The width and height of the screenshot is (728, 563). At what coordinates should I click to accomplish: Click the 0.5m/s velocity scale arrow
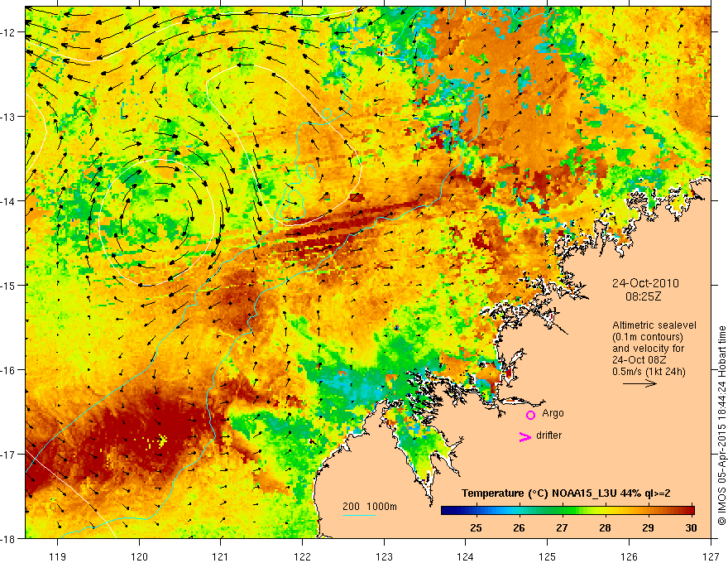click(639, 383)
